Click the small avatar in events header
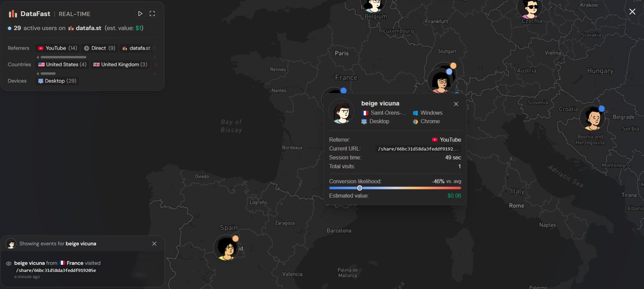 [11, 243]
